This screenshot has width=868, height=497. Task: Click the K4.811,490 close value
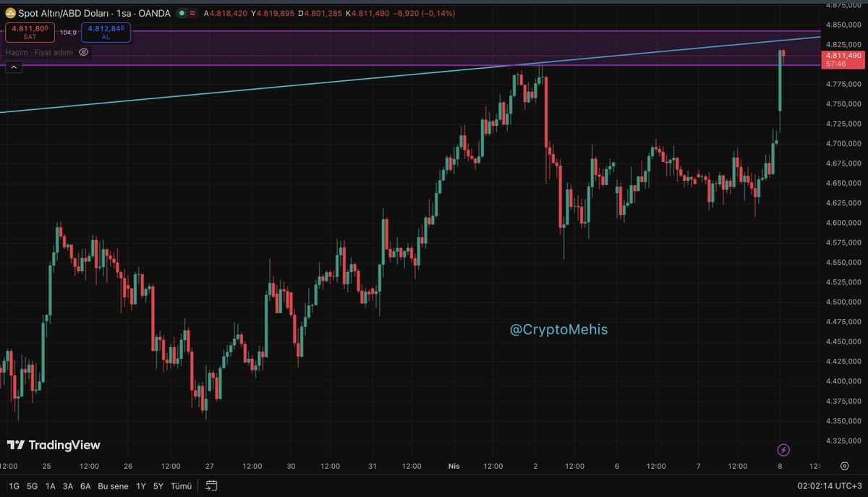click(369, 13)
